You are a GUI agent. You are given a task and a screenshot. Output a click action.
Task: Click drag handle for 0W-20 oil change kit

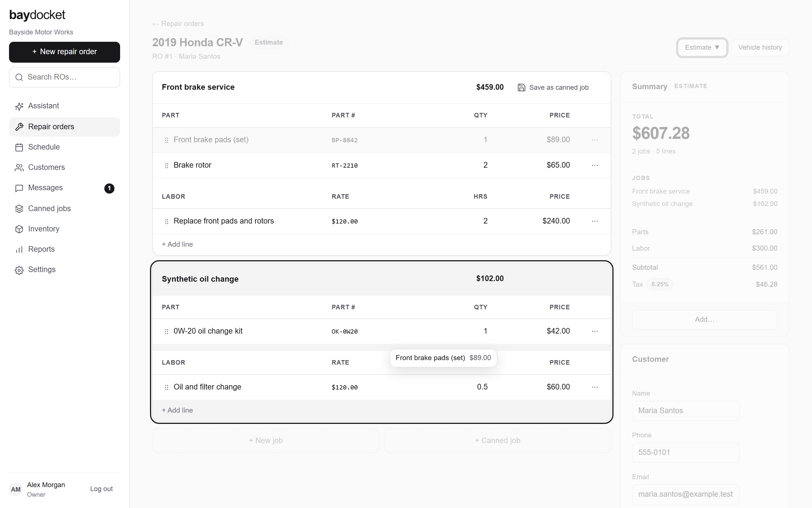pyautogui.click(x=166, y=332)
